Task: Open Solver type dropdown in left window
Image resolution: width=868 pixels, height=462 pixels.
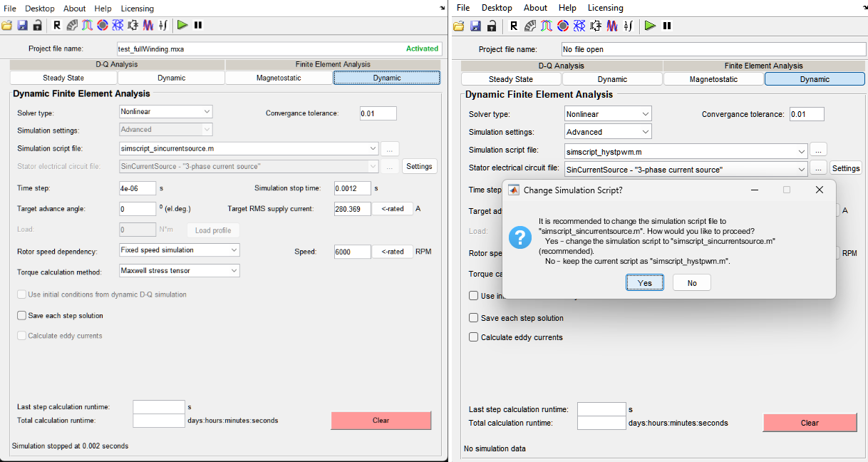Action: pyautogui.click(x=165, y=111)
